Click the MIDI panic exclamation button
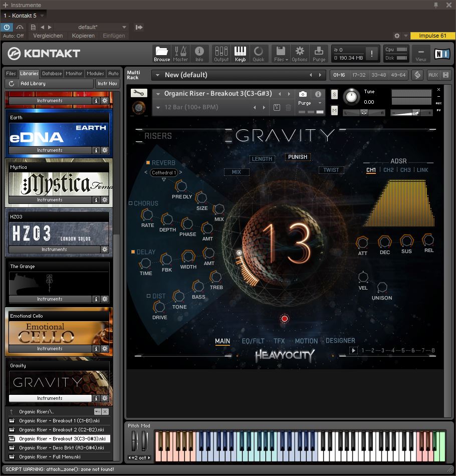The width and height of the screenshot is (456, 476). click(x=372, y=54)
